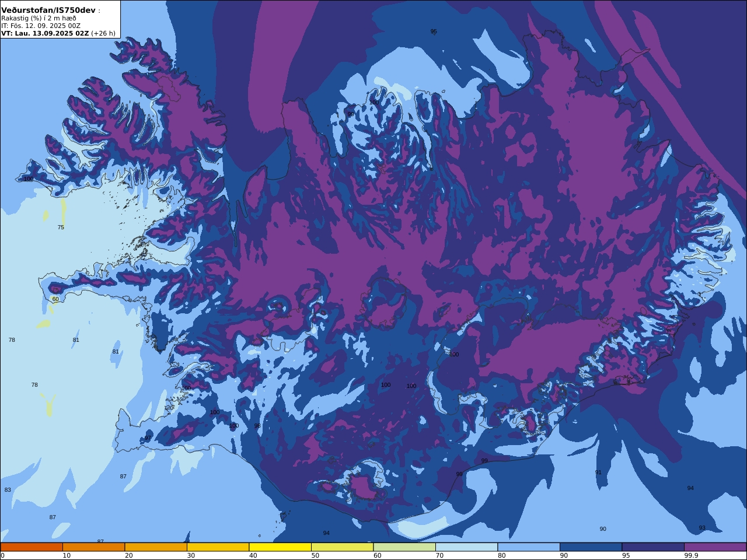Select the medium blue 90–95 legend segment
Image resolution: width=747 pixels, height=560 pixels.
[591, 547]
